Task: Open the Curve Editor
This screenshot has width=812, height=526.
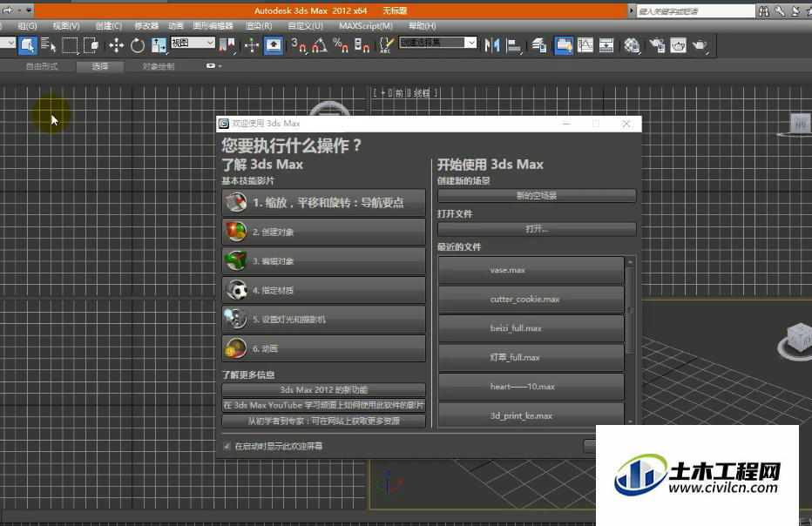Action: [x=585, y=45]
